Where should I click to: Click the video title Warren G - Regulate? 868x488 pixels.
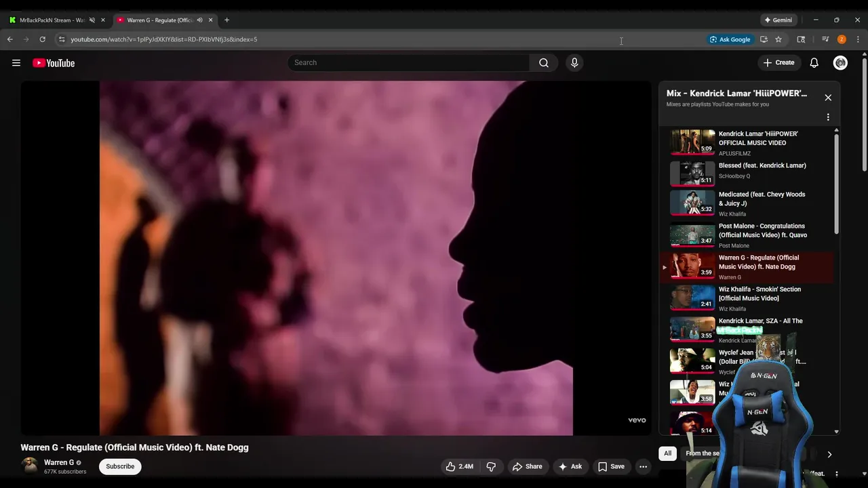pyautogui.click(x=134, y=447)
